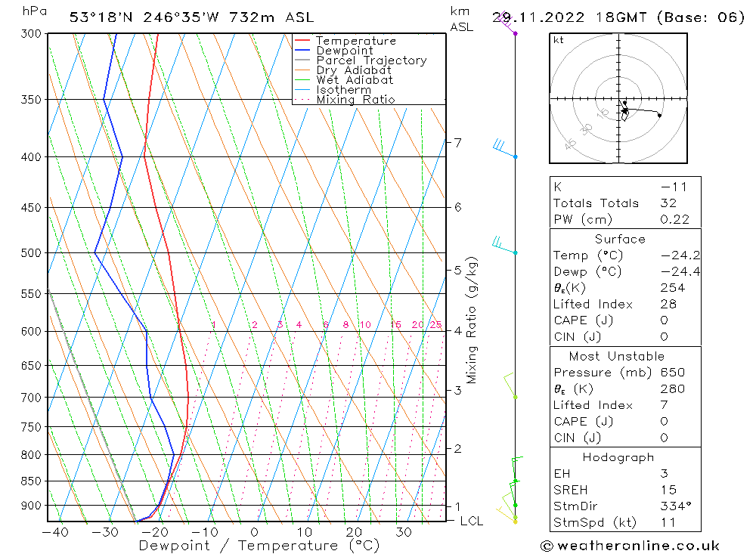The height and width of the screenshot is (554, 756).
Task: Click the 'hPa' axis unit label
Action: pos(34,11)
